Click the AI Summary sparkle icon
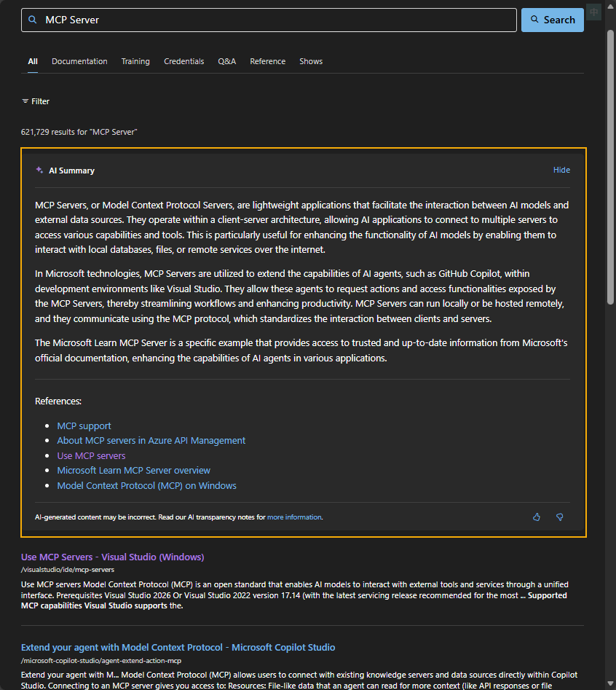Screen dimensions: 616x690 click(39, 170)
